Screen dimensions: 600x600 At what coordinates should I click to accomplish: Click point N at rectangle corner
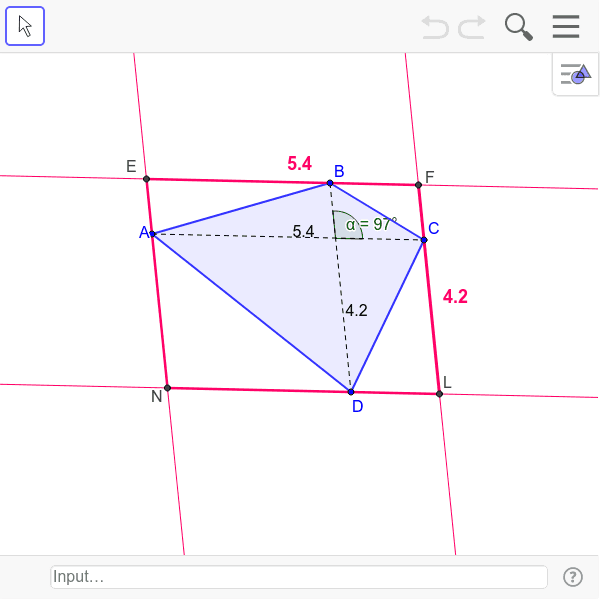(x=167, y=388)
